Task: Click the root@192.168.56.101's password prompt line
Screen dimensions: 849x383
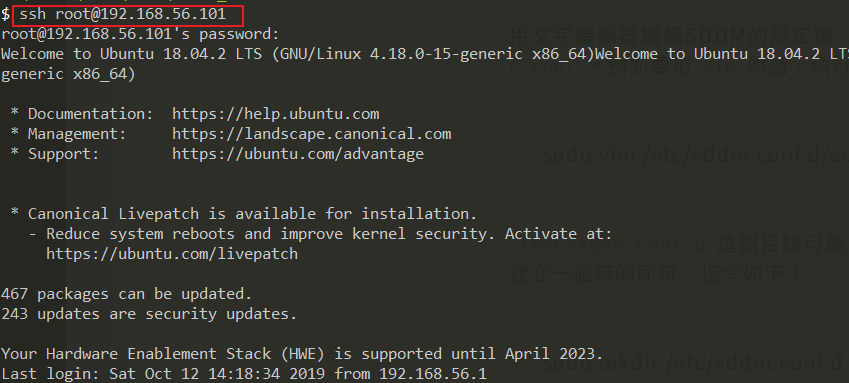Action: (140, 35)
